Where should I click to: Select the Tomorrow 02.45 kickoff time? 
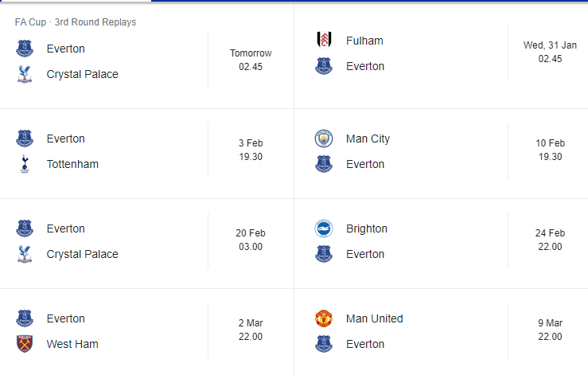click(x=251, y=60)
